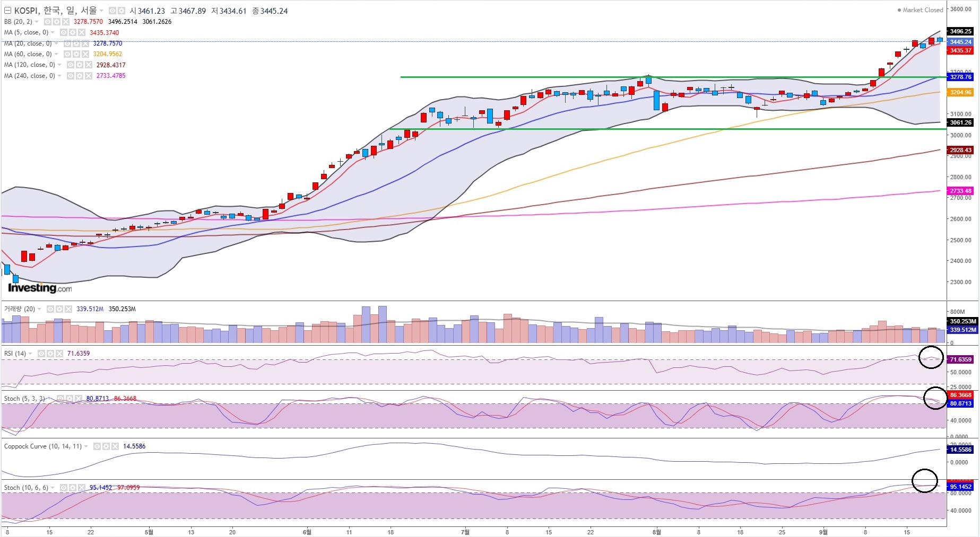Click the RSI (14) indicator label

[15, 354]
